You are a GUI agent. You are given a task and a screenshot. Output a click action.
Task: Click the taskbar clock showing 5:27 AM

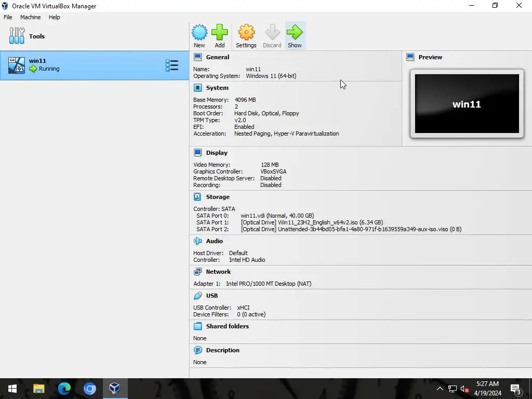487,389
